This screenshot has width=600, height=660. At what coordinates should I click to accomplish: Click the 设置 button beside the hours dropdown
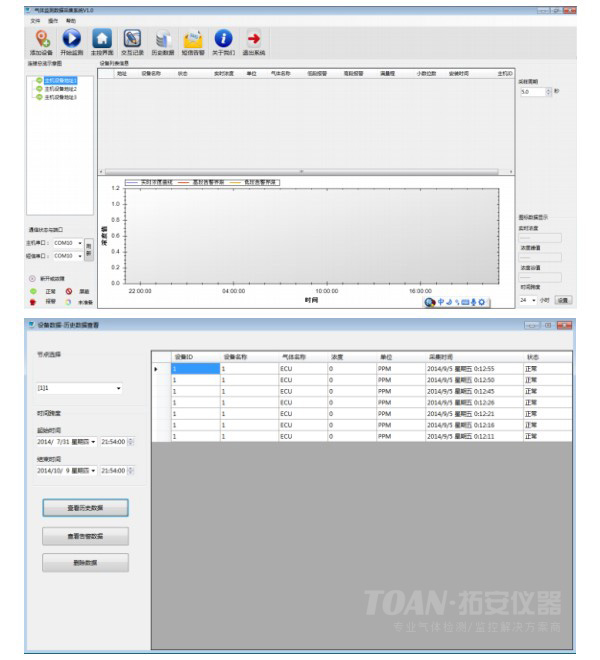(x=564, y=299)
